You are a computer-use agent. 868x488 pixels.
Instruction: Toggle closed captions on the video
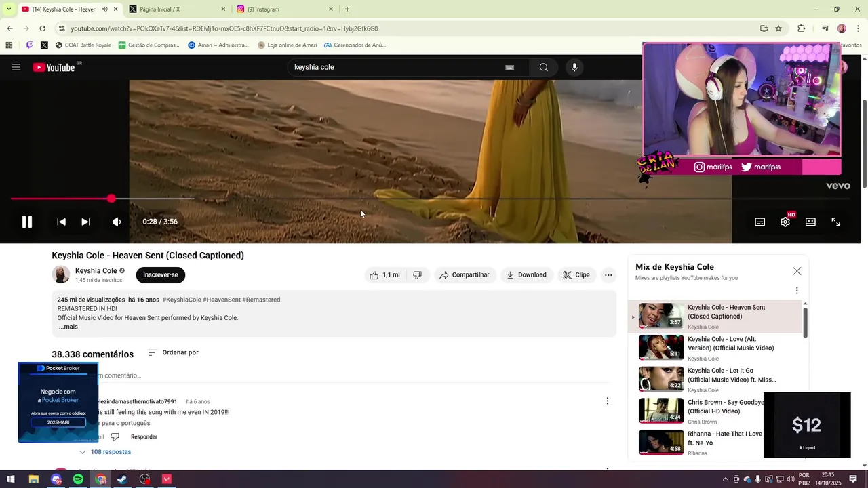[760, 222]
